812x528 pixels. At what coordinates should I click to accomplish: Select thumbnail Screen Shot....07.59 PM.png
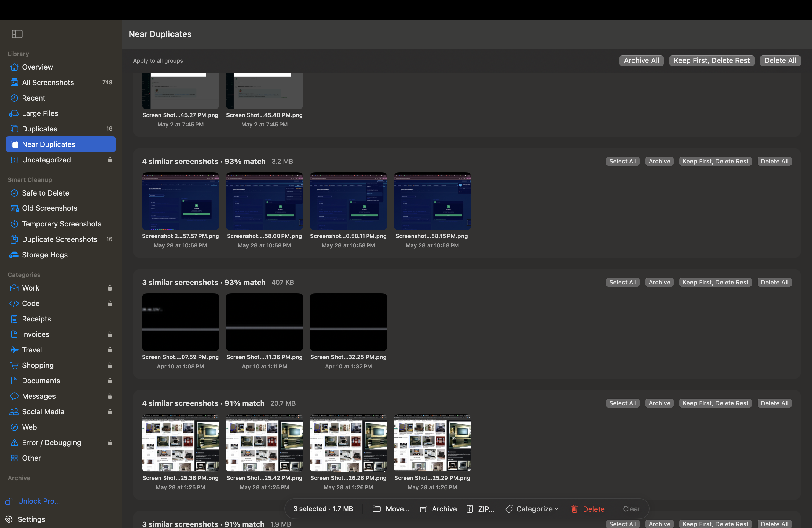click(180, 322)
